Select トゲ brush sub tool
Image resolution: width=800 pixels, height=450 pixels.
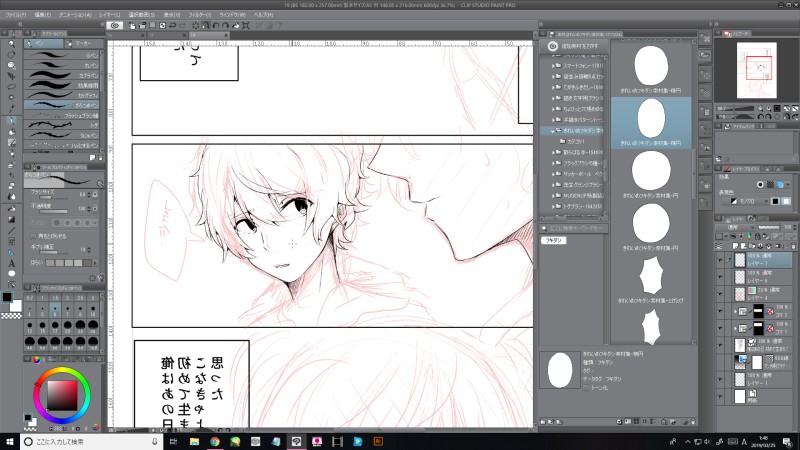click(x=62, y=125)
